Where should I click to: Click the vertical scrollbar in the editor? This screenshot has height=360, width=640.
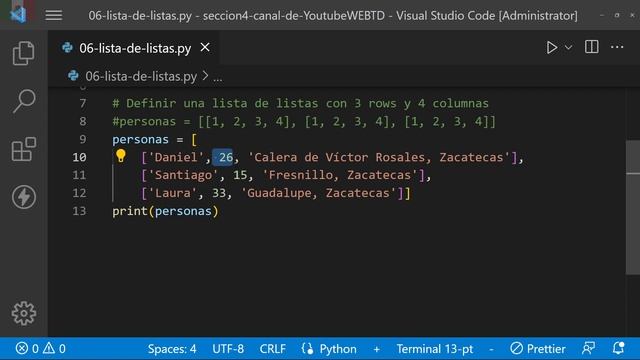point(633,207)
